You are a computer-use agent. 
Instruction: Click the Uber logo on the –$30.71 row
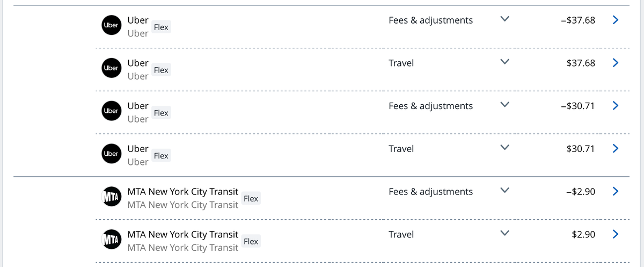111,111
